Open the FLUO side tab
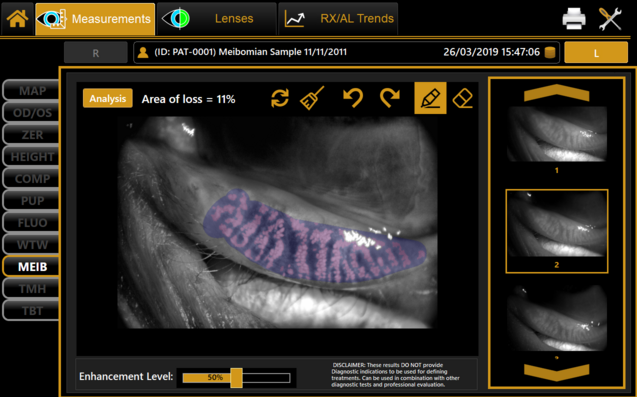Viewport: 637px width, 397px height. tap(32, 222)
